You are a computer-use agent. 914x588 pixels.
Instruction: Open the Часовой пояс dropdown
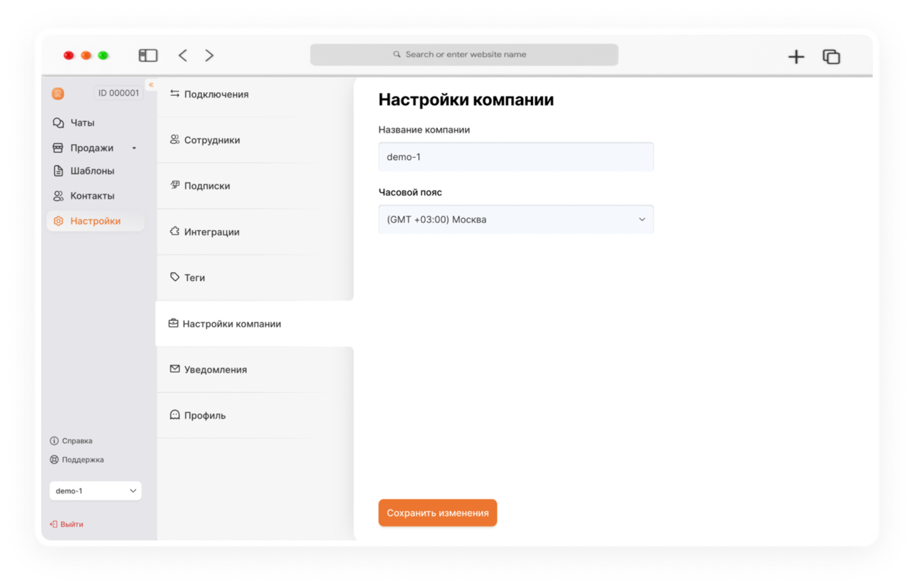pos(516,219)
